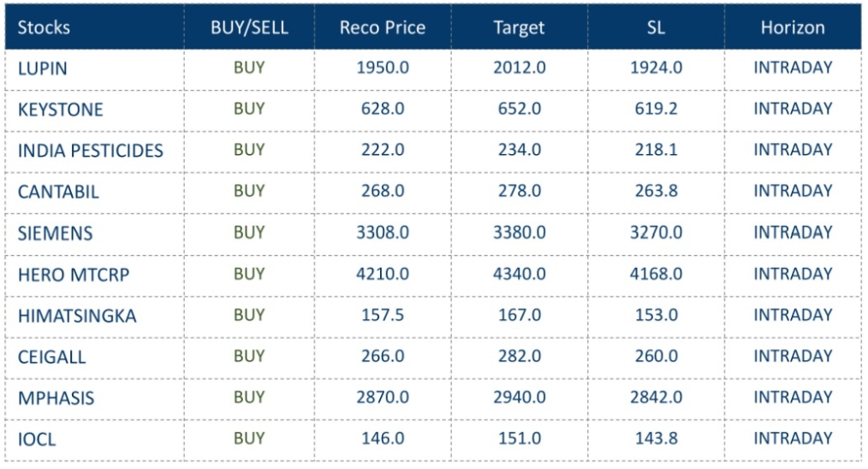Select the Target column header
Image resolution: width=868 pixels, height=469 pixels.
tap(519, 27)
